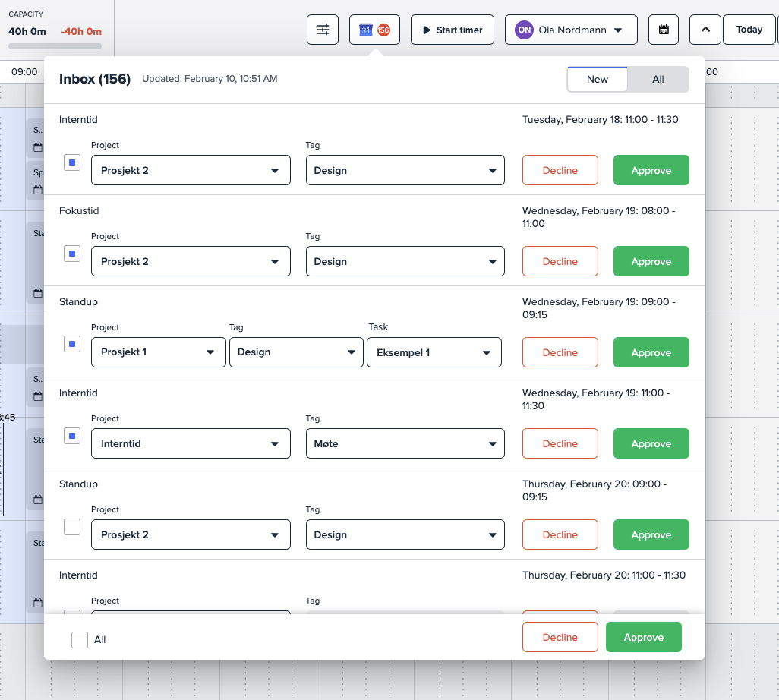Click the "09:00" time label in the calendar
The image size is (779, 700).
coord(24,72)
